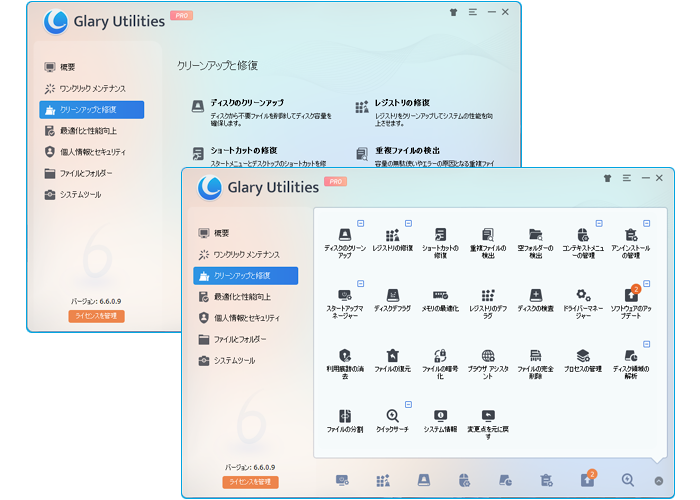This screenshot has height=500, width=700.
Task: Launch アンインストールの管理 from the tool grid
Action: click(631, 242)
